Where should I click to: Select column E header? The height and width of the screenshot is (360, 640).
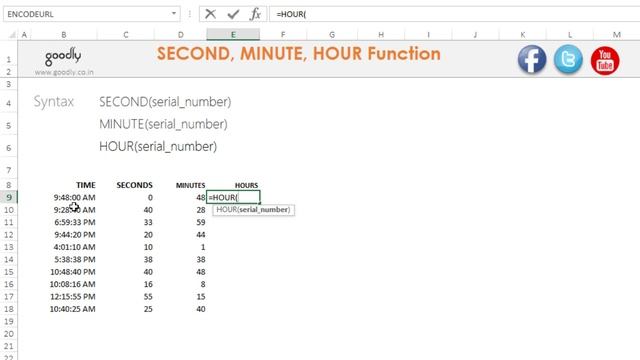[x=233, y=35]
